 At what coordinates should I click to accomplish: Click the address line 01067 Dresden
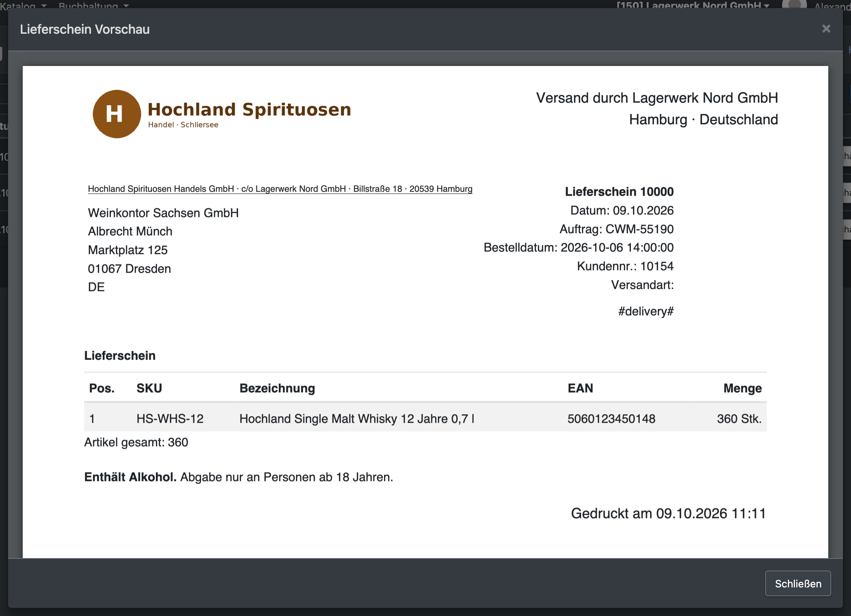pyautogui.click(x=129, y=269)
